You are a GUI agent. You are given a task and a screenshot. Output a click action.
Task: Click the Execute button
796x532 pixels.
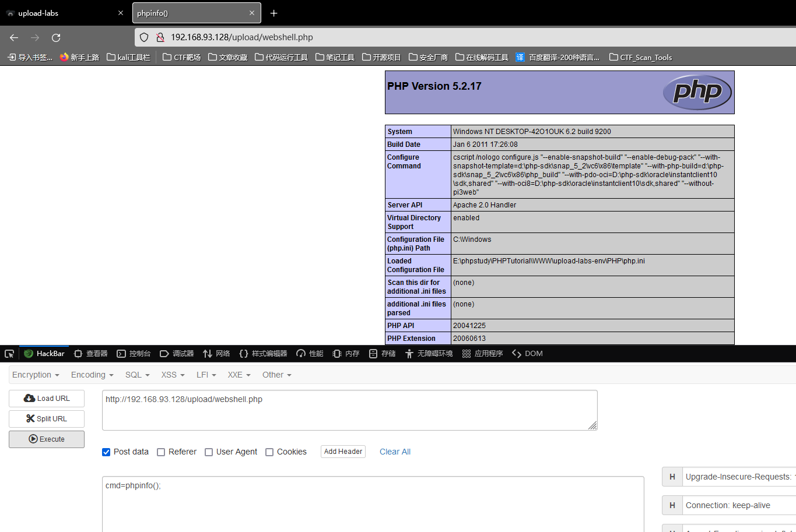tap(47, 439)
